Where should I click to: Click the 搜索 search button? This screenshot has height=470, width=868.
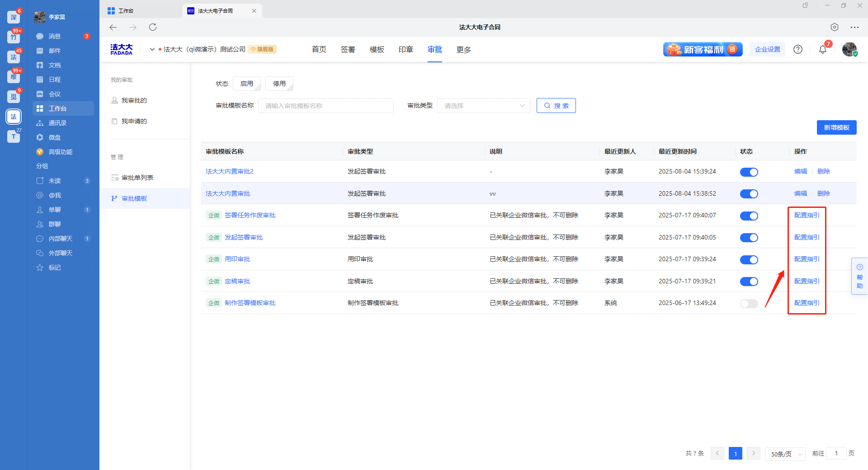click(x=556, y=106)
